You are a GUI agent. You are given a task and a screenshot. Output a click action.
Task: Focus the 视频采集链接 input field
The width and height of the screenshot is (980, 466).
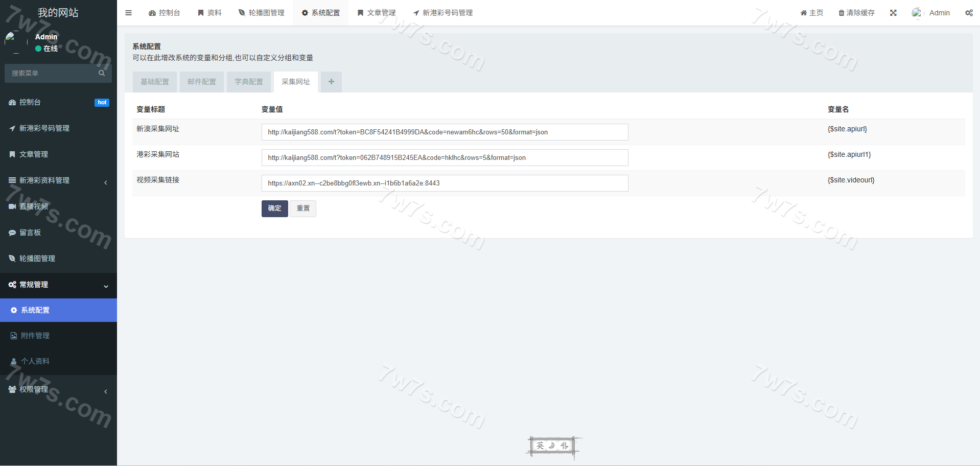445,183
